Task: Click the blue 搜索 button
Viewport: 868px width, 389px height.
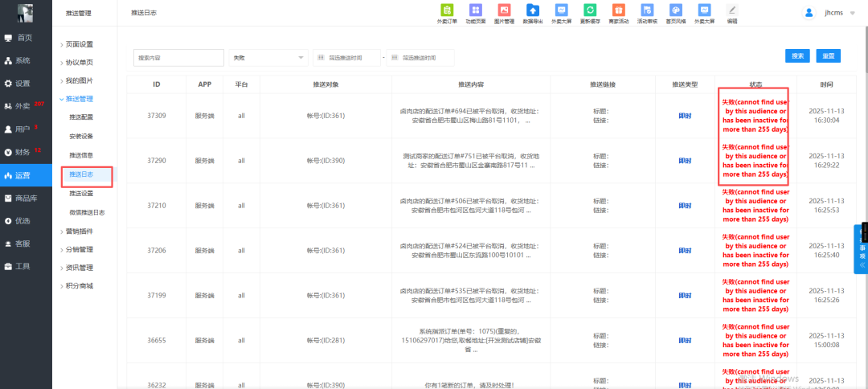Action: (797, 56)
